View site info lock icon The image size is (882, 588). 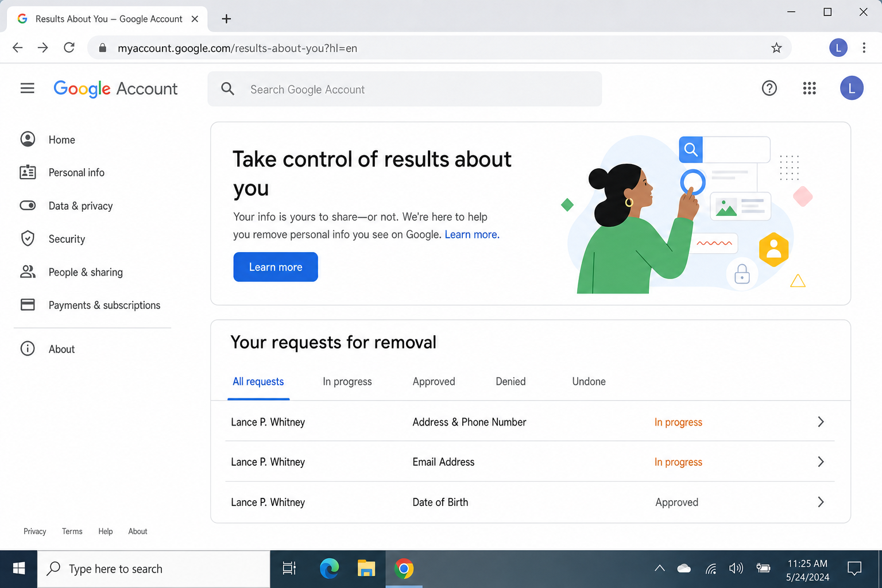click(x=103, y=48)
